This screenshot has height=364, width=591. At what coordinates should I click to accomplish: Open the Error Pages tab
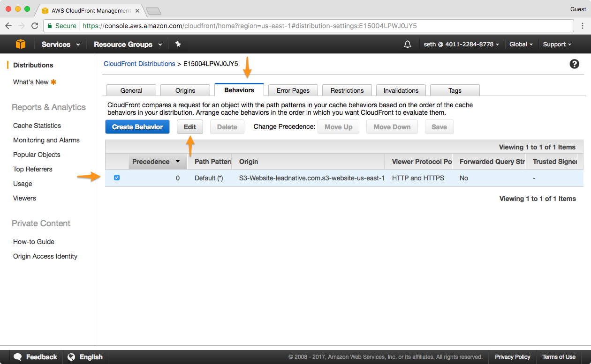[x=293, y=90]
